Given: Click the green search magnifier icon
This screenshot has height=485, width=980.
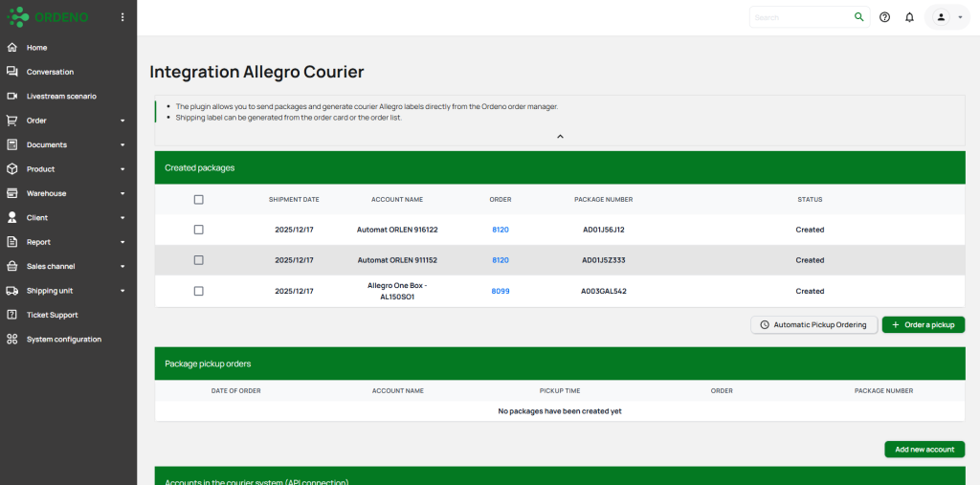Looking at the screenshot, I should [859, 17].
